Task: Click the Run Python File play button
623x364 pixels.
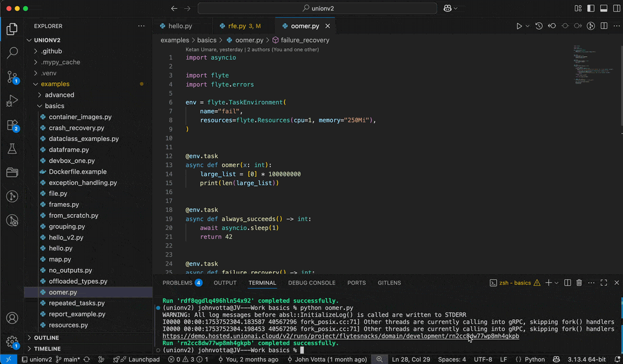Action: click(519, 26)
